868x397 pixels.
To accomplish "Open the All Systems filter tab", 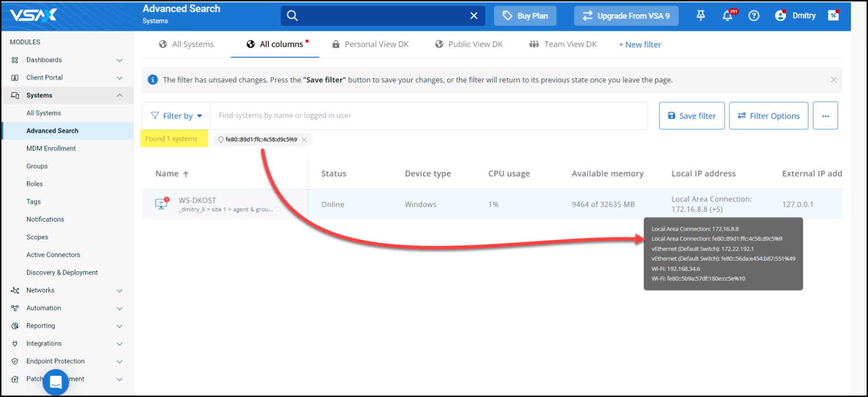I will click(186, 44).
